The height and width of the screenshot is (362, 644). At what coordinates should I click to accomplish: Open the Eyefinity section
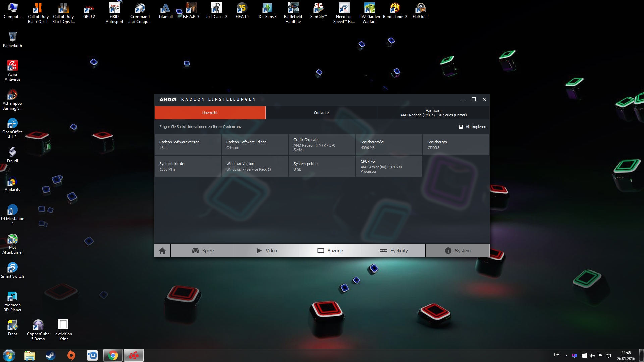[393, 251]
